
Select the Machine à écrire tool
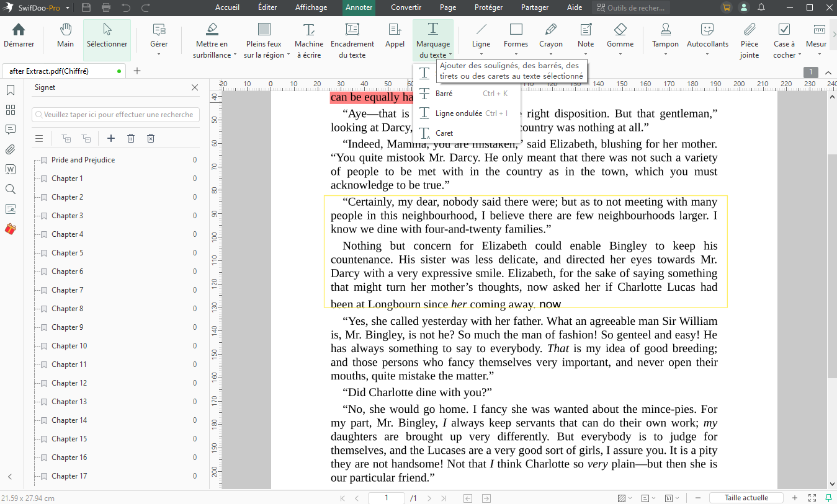[308, 38]
